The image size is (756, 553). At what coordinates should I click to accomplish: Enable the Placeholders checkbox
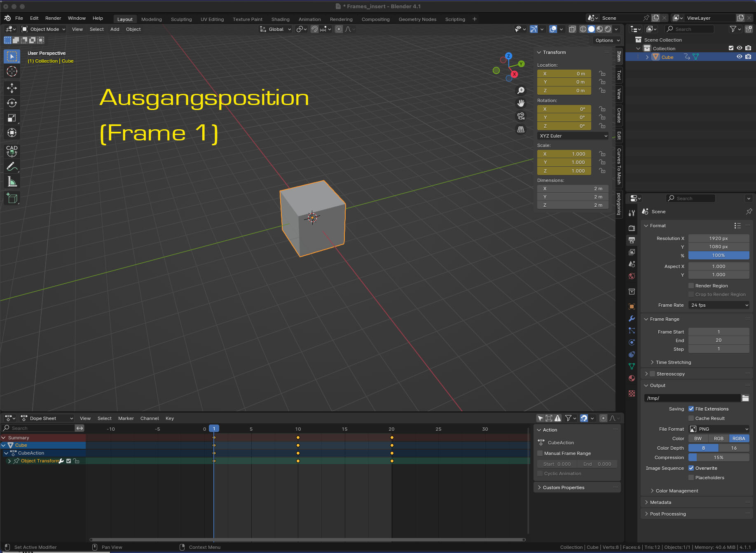point(691,478)
